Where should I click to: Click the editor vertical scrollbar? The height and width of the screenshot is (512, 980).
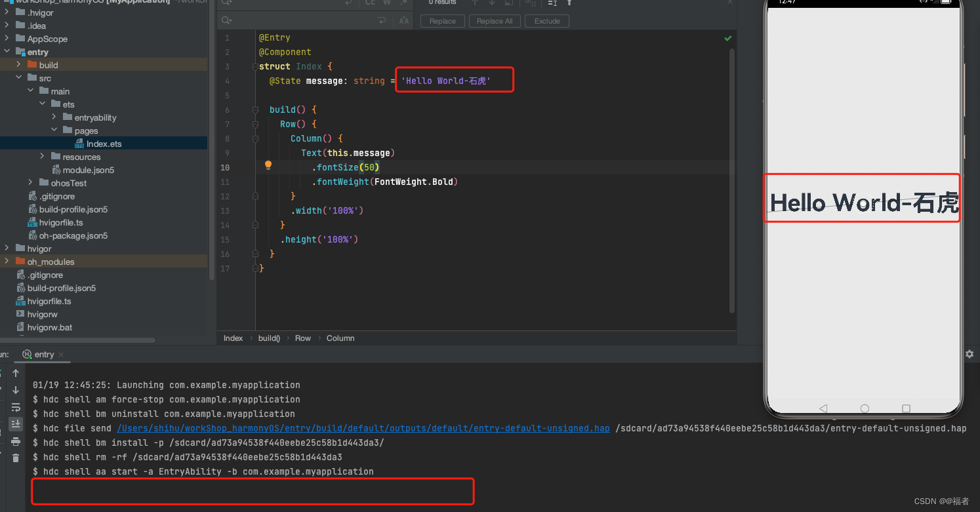tap(732, 180)
